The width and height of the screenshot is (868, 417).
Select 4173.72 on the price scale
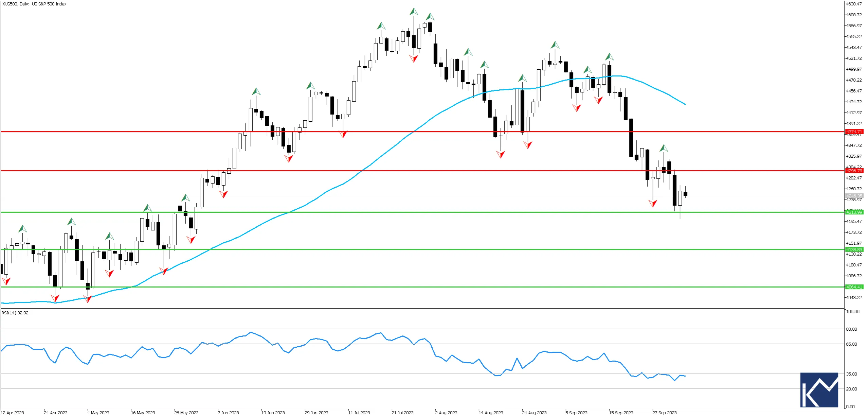click(x=854, y=232)
